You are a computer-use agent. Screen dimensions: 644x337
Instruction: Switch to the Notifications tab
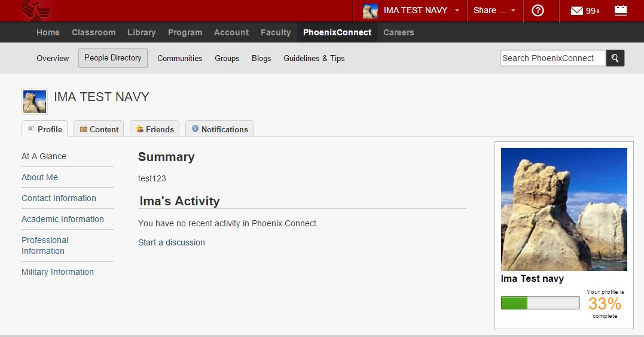click(x=219, y=129)
